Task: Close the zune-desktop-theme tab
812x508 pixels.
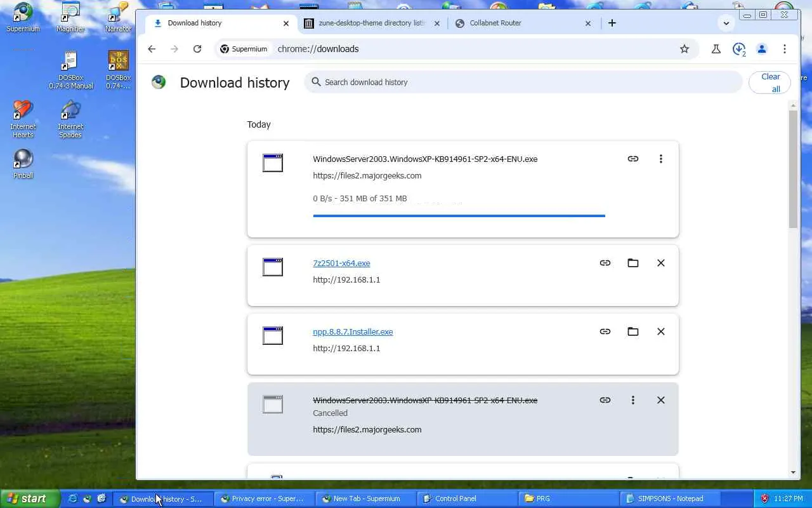Action: coord(437,23)
